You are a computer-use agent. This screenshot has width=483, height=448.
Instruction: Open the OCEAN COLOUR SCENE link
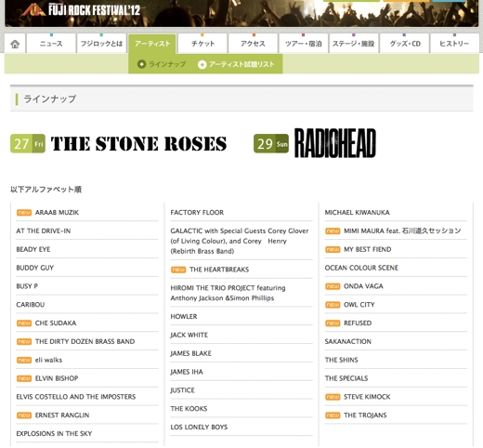coord(361,268)
